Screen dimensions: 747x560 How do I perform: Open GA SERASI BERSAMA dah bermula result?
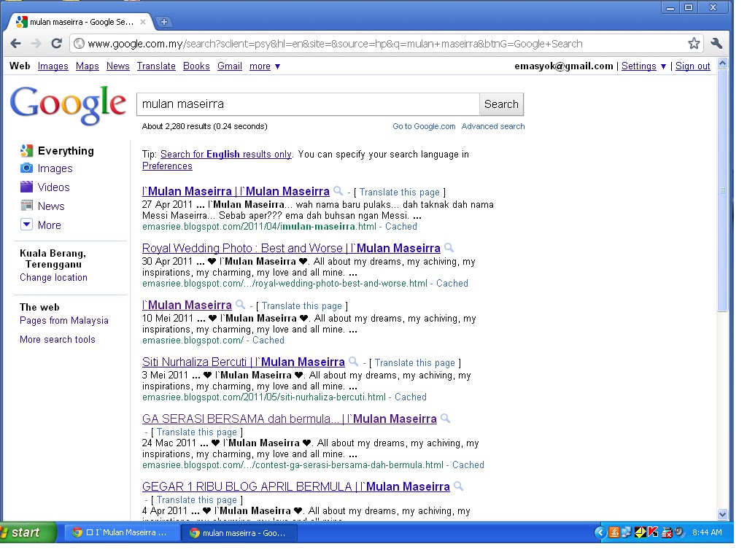click(289, 419)
